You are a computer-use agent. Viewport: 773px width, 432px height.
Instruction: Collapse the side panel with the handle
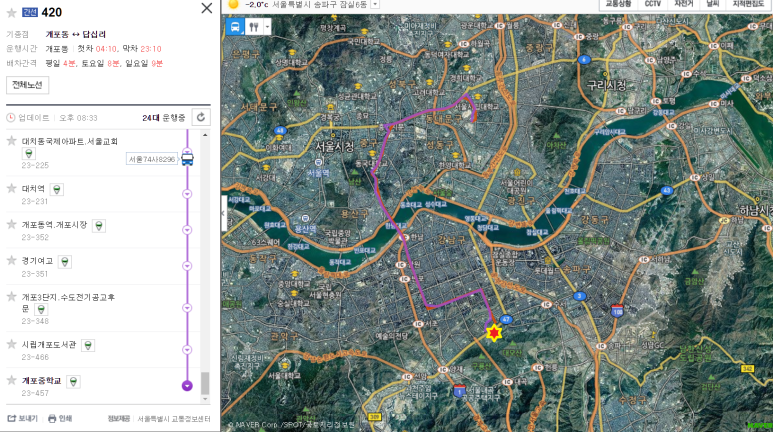click(x=223, y=213)
